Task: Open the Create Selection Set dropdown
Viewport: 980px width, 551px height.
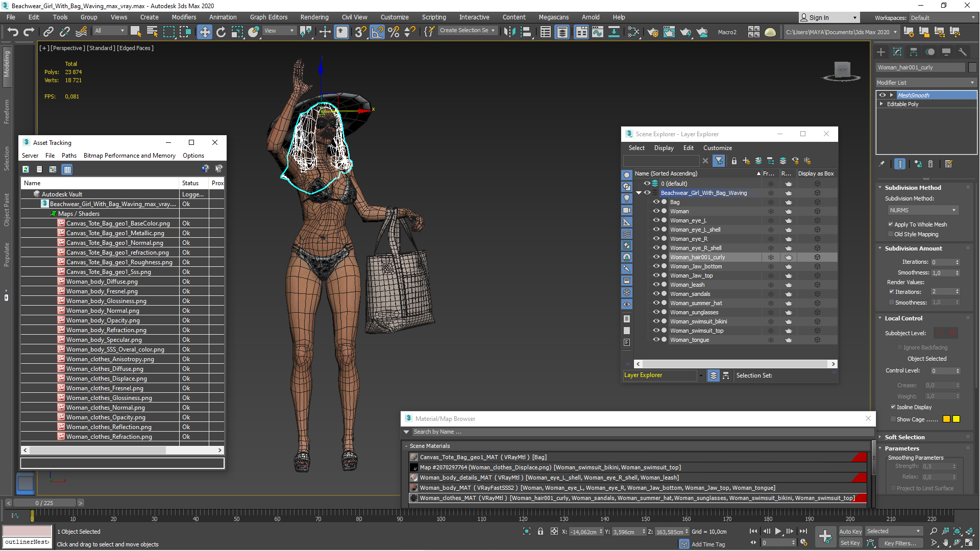Action: point(467,31)
